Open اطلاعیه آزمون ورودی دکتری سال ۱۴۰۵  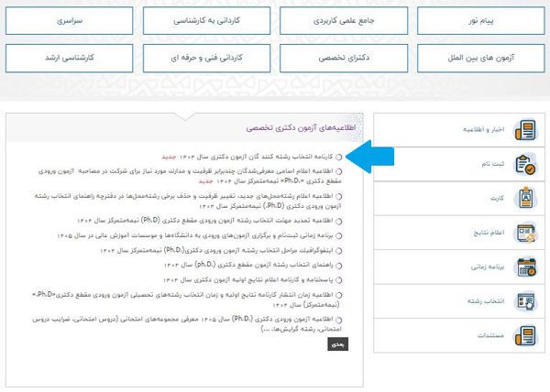[x=187, y=324]
